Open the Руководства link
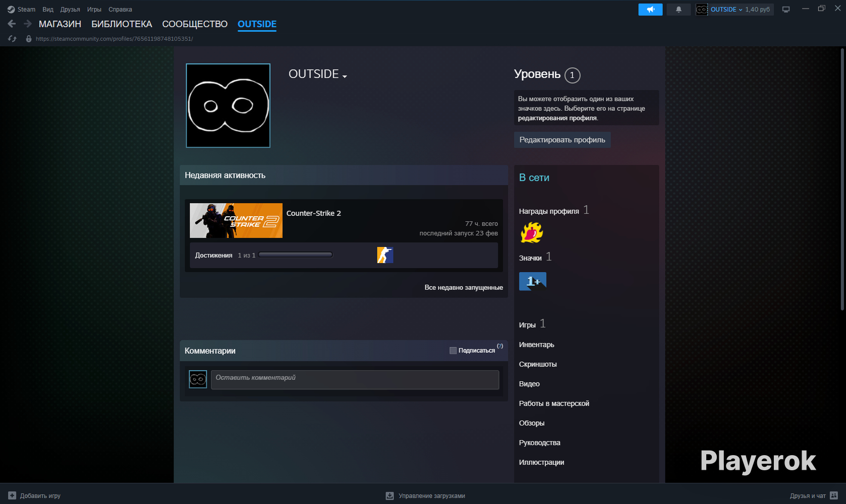The width and height of the screenshot is (846, 504). point(540,443)
